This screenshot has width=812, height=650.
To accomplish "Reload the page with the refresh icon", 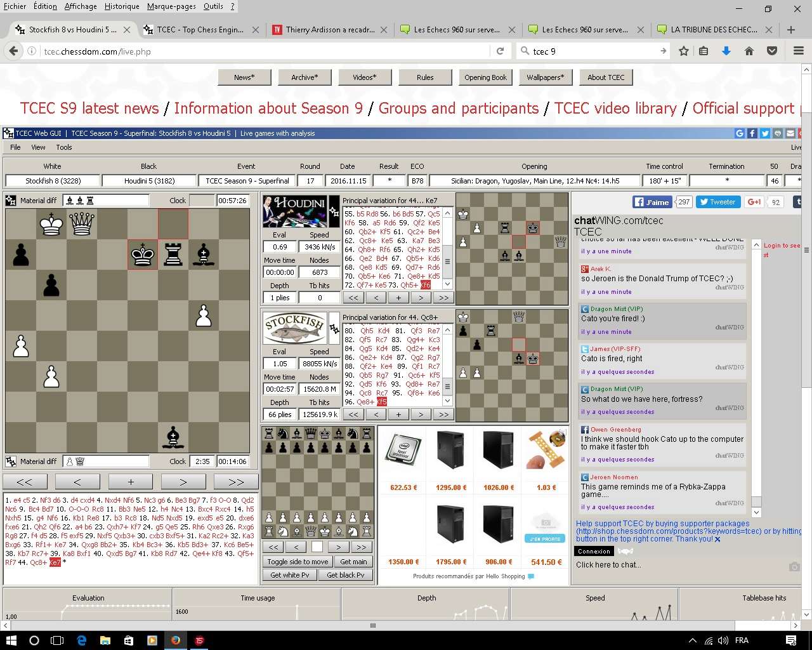I will pyautogui.click(x=500, y=51).
